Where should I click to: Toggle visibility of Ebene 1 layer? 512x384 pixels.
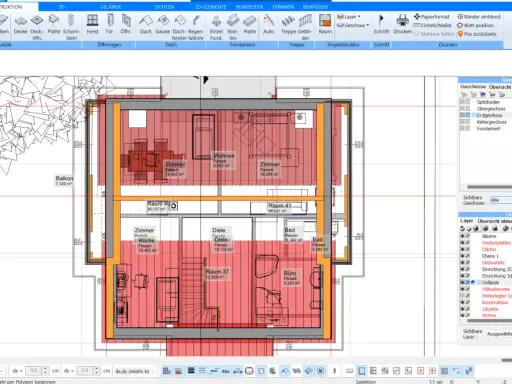tap(462, 256)
